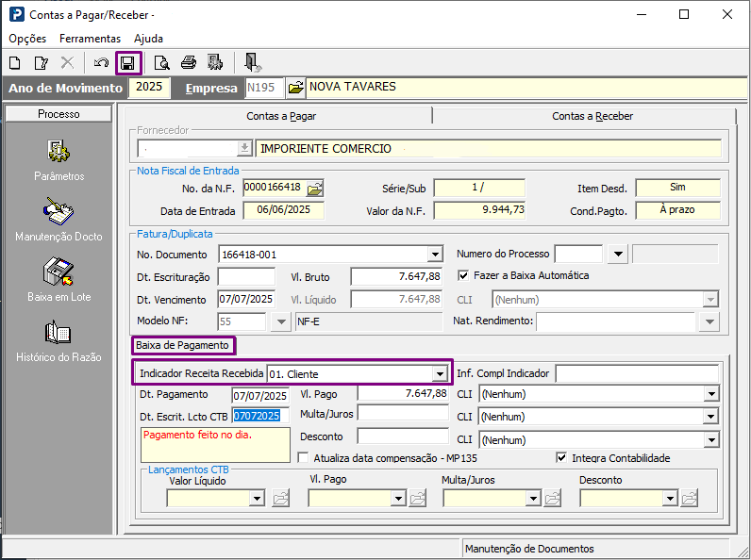Toggle the Integra Contabilidade checkbox
Viewport: 751px width, 560px height.
pyautogui.click(x=562, y=458)
